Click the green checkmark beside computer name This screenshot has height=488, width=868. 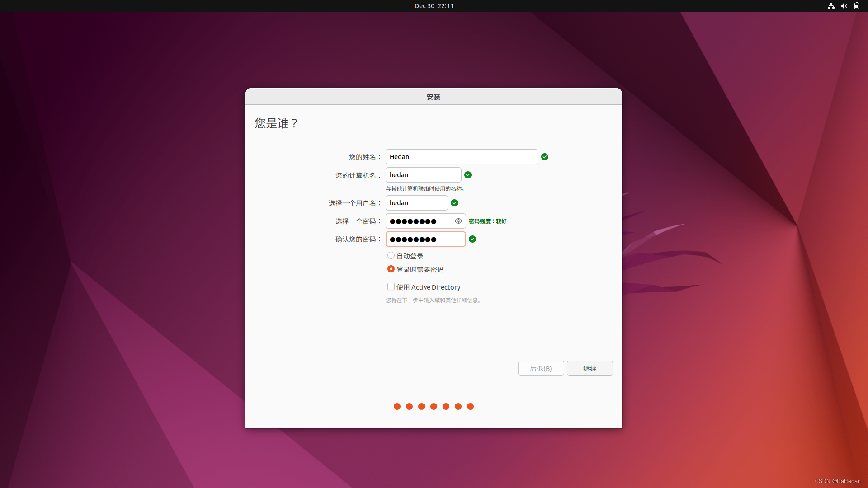coord(468,175)
